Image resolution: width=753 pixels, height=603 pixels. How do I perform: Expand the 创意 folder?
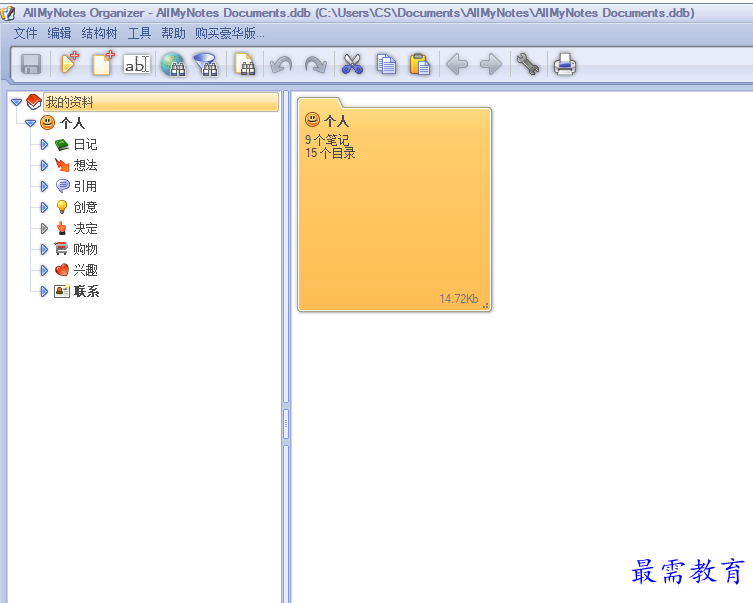tap(44, 207)
